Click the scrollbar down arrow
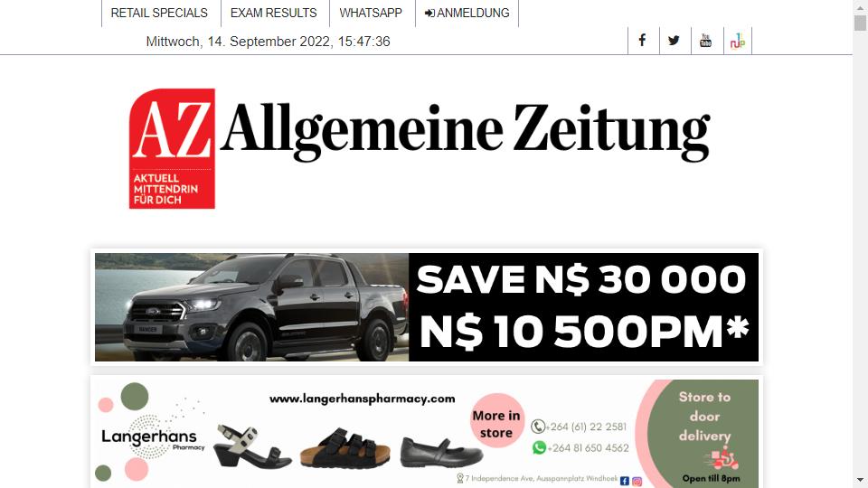 tap(860, 480)
